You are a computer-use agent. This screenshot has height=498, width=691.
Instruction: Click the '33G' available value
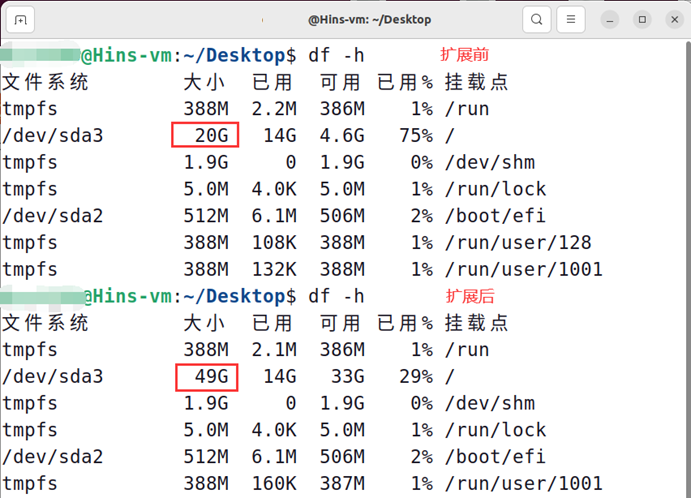pyautogui.click(x=348, y=376)
